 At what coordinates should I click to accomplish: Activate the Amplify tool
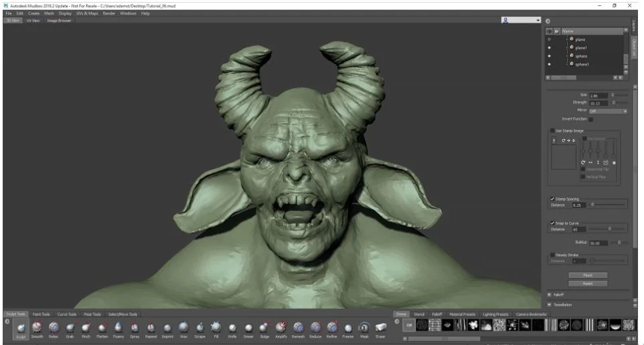(x=281, y=328)
